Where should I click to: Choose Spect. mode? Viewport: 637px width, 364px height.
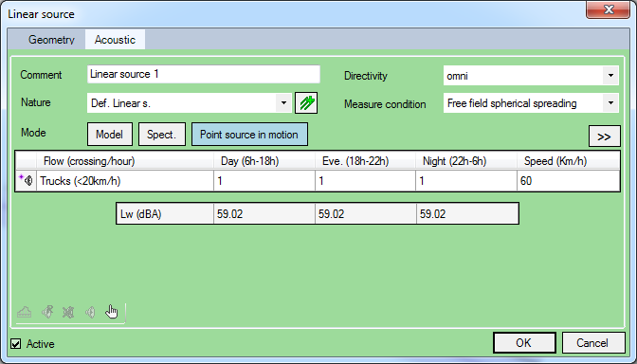[x=162, y=135]
